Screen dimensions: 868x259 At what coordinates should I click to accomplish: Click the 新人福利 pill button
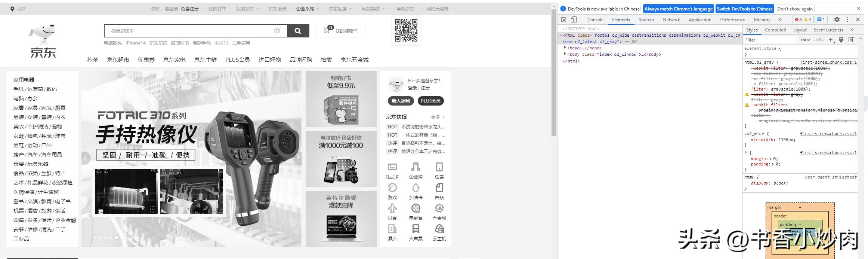tap(401, 101)
